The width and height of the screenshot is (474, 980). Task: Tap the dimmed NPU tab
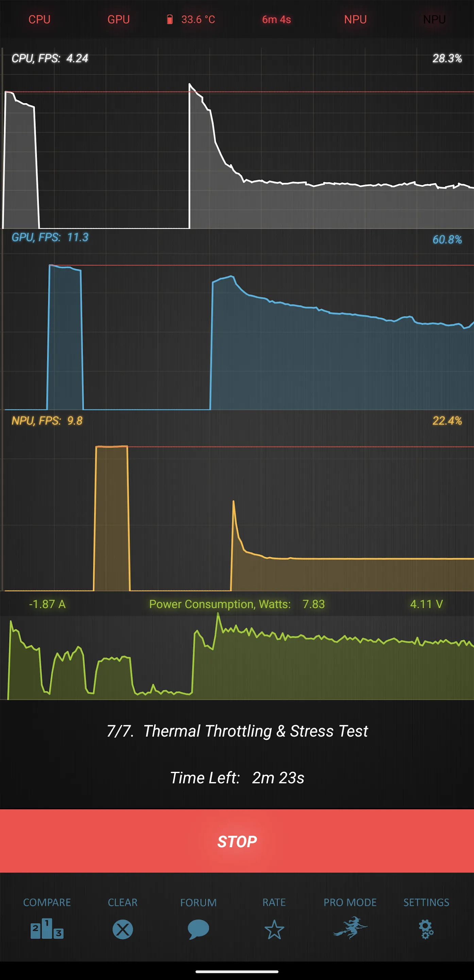click(x=435, y=19)
